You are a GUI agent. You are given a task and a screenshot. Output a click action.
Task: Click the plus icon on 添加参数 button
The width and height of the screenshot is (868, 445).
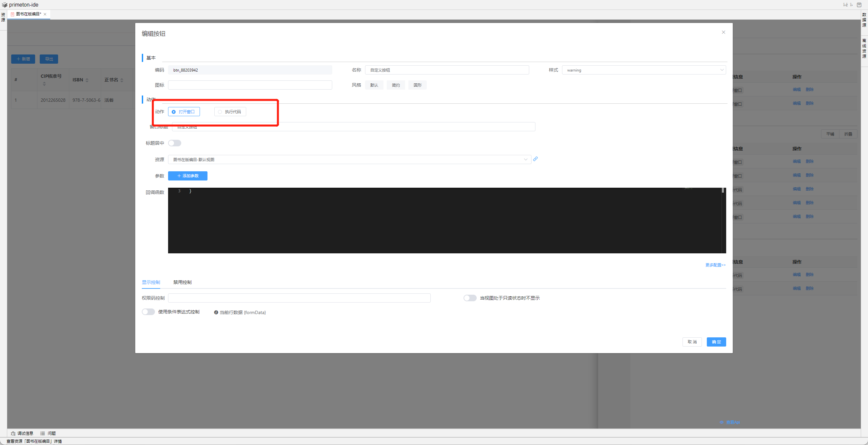point(179,176)
